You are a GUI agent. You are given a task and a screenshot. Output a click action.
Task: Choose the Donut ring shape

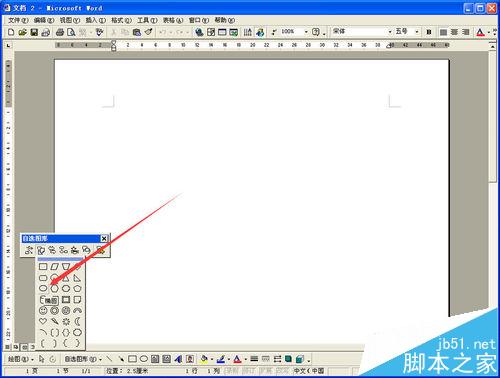tap(54, 310)
